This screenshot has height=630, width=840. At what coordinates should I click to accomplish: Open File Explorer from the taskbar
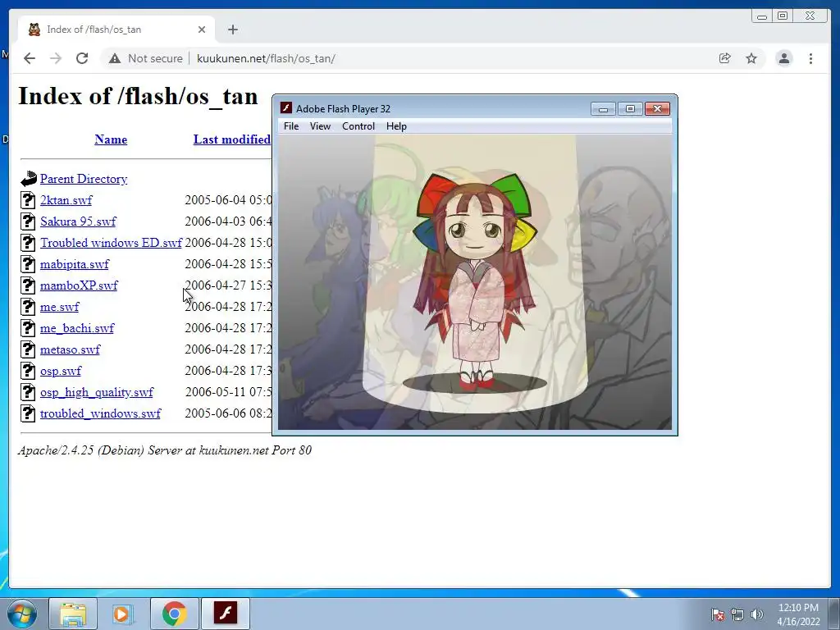tap(73, 614)
